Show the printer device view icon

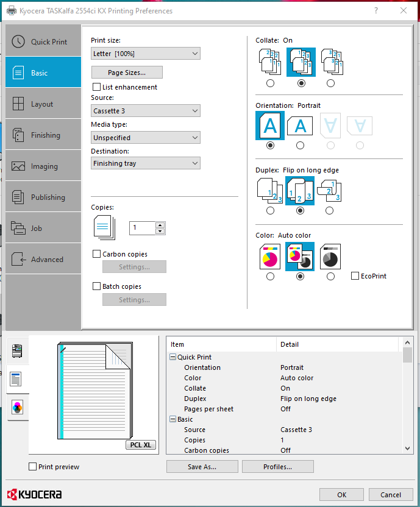click(x=17, y=351)
